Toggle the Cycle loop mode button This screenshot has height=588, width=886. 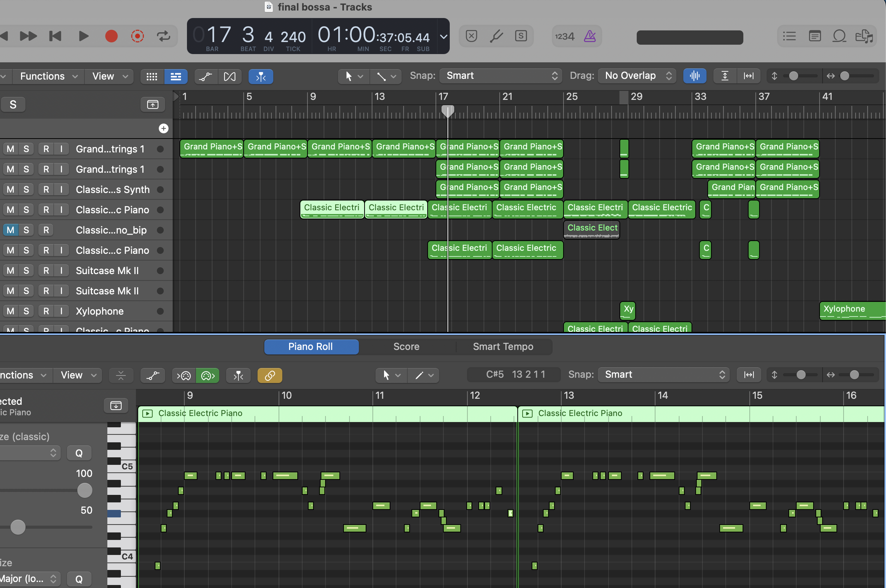point(164,36)
